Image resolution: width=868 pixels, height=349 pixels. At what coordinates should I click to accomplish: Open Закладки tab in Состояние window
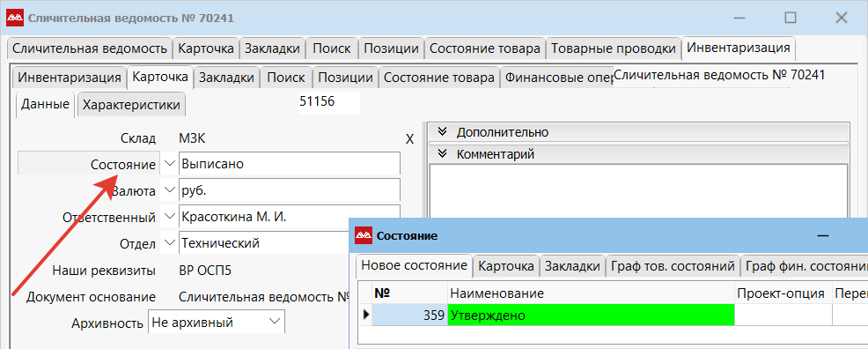tap(572, 266)
